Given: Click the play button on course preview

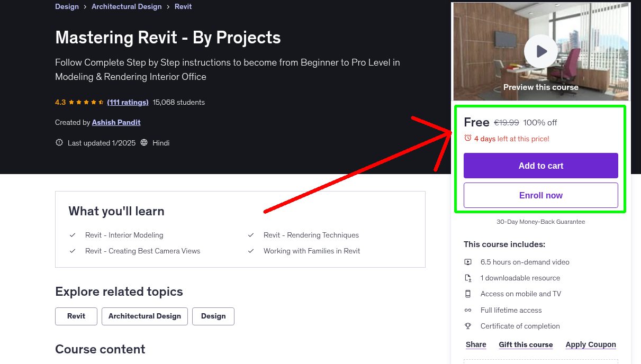Looking at the screenshot, I should click(x=540, y=51).
